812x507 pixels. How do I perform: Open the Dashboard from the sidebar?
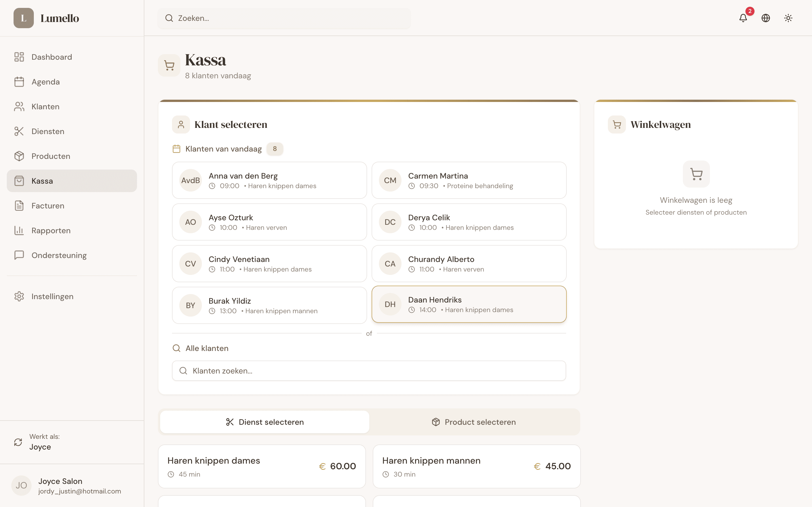click(x=19, y=57)
